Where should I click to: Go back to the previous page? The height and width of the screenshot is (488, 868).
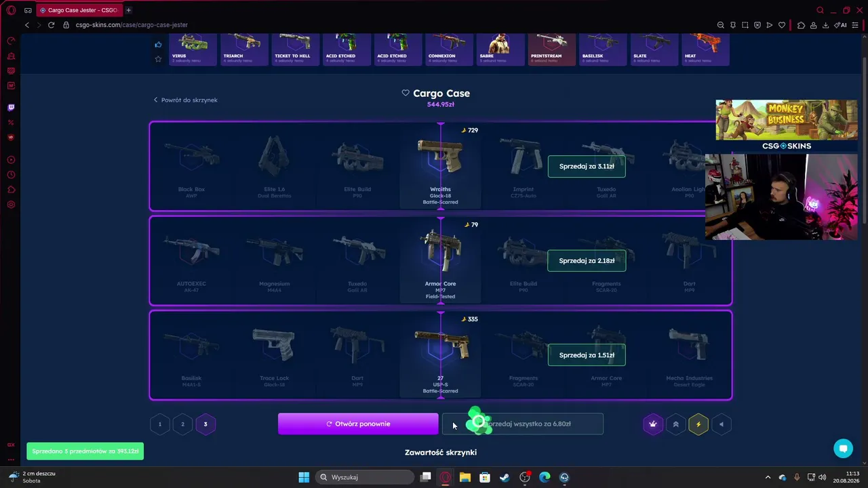coord(27,25)
